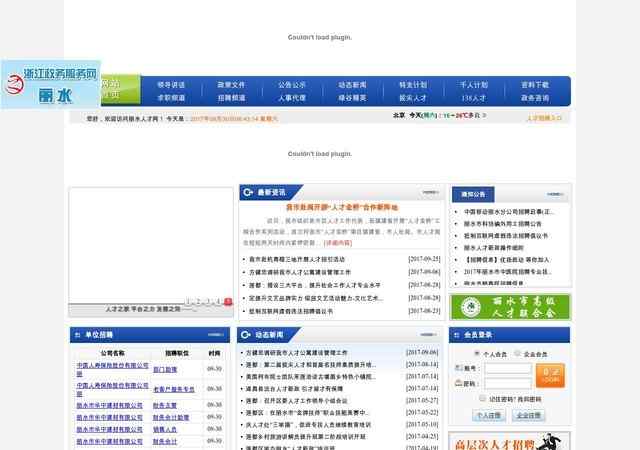Check the 记住密码 checkbox
Viewport: 640px width, 450px height.
[x=481, y=399]
